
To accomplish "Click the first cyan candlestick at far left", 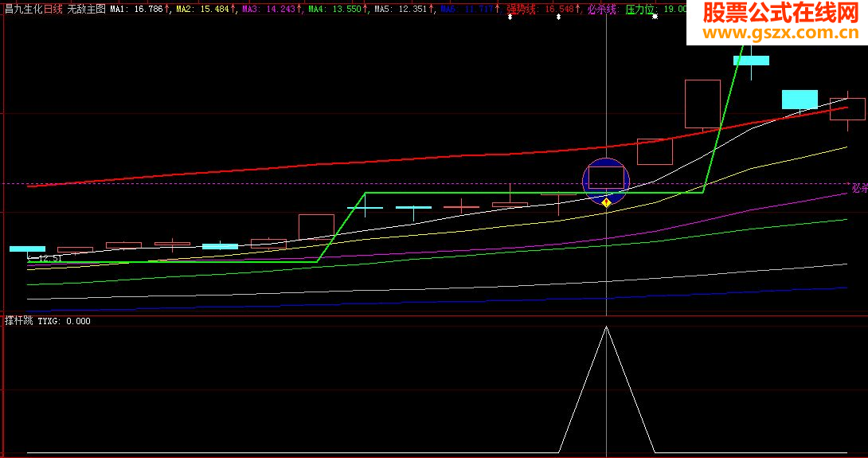I will point(27,249).
